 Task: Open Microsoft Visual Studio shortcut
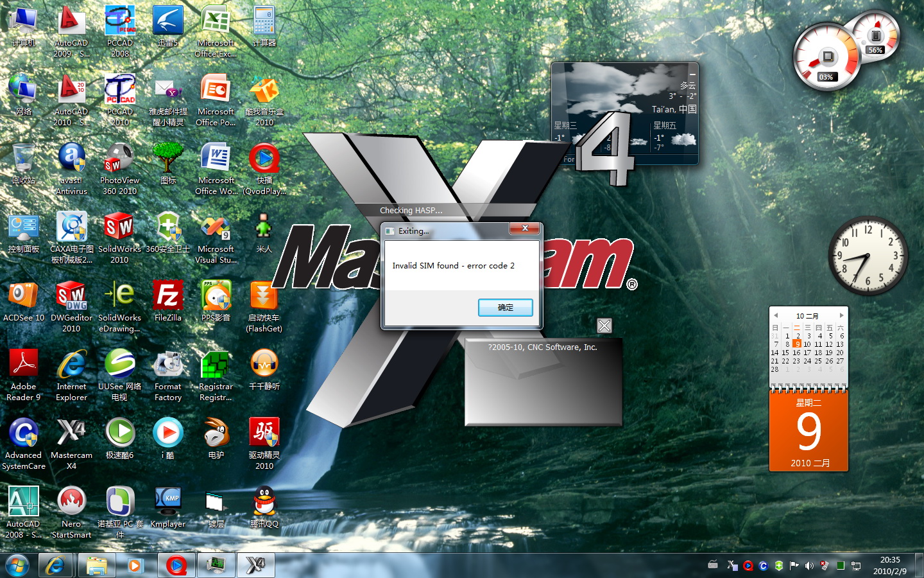tap(216, 238)
